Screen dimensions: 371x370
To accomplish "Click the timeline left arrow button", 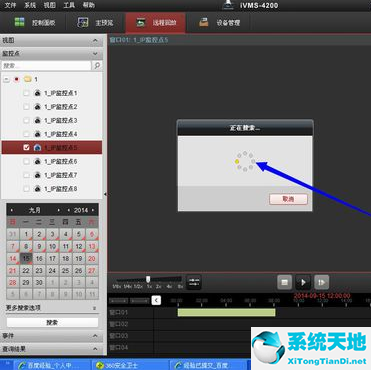I will click(x=156, y=300).
